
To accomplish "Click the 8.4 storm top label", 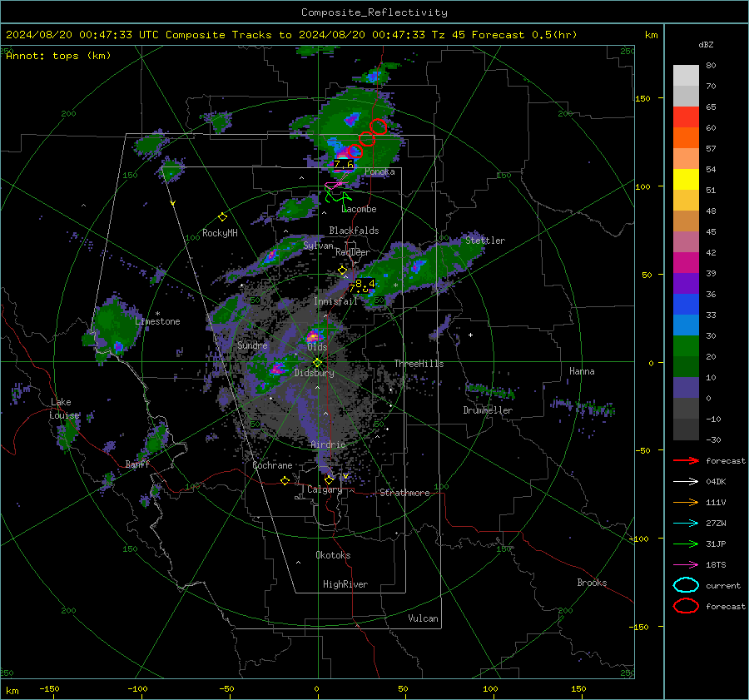I will (365, 284).
